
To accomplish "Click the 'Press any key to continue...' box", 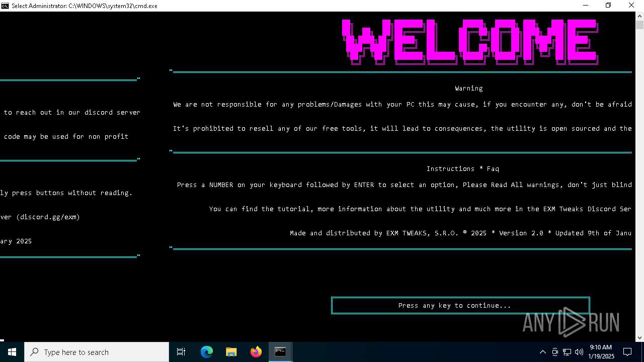I will point(460,305).
